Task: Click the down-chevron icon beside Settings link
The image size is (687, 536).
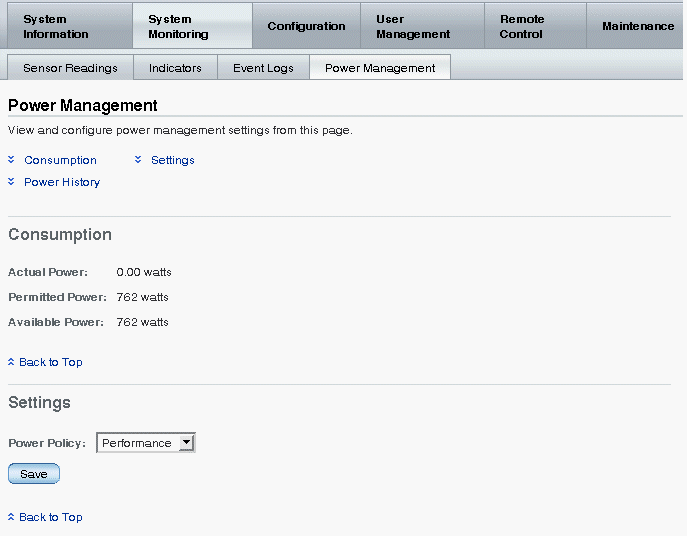Action: (x=138, y=160)
